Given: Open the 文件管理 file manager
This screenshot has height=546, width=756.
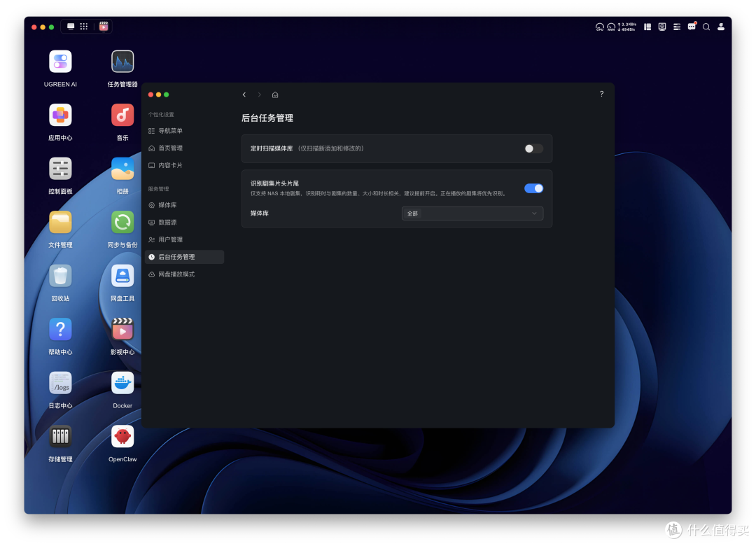Looking at the screenshot, I should 60,223.
